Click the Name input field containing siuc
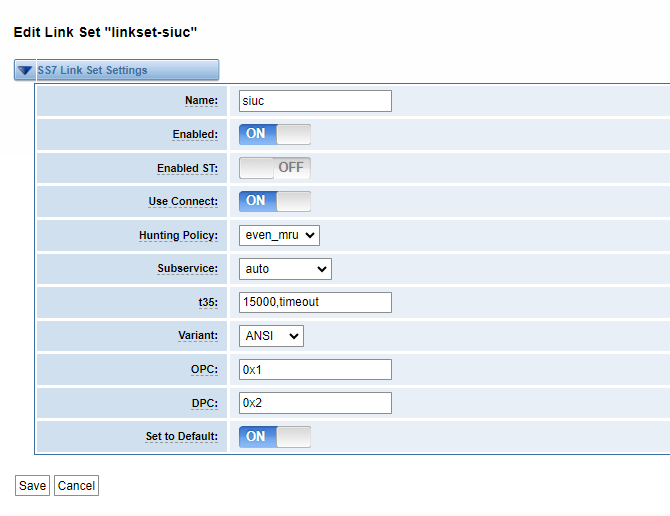 [315, 101]
